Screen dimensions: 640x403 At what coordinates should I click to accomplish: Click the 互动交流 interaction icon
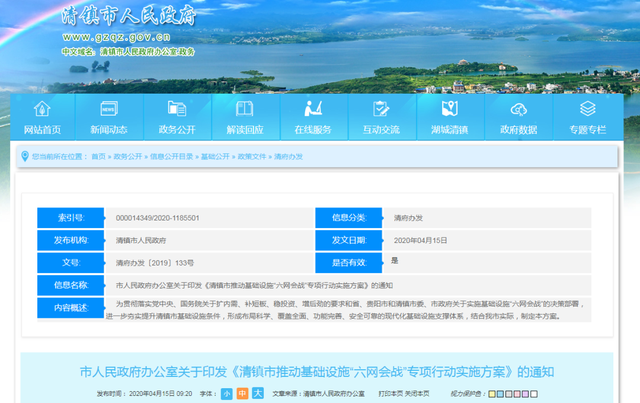(381, 109)
